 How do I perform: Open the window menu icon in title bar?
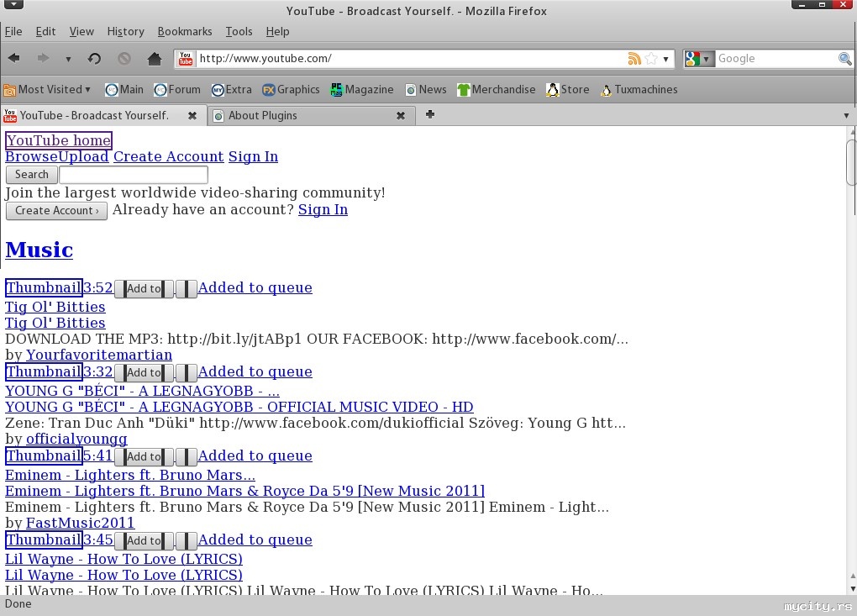point(13,4)
